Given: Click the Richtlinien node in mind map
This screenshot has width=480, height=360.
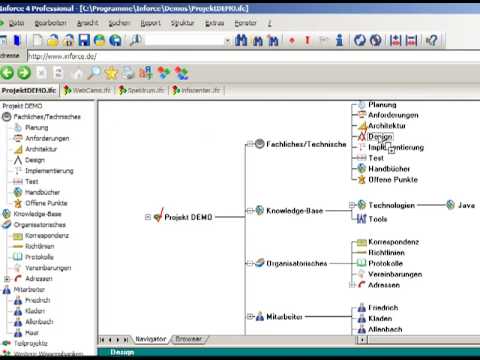Looking at the screenshot, I should 386,253.
